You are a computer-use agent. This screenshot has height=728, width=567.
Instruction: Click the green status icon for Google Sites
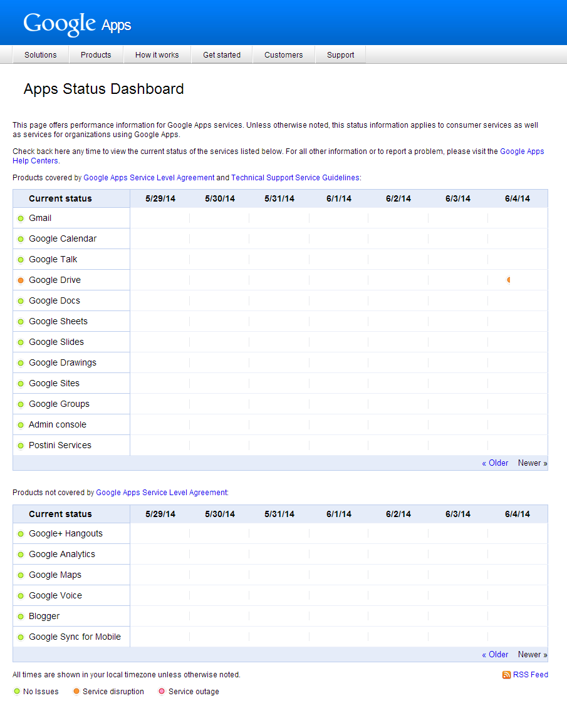point(21,384)
